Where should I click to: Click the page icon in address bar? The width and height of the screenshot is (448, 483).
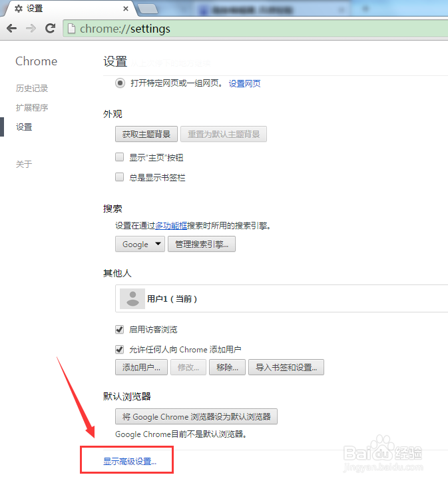[x=71, y=29]
